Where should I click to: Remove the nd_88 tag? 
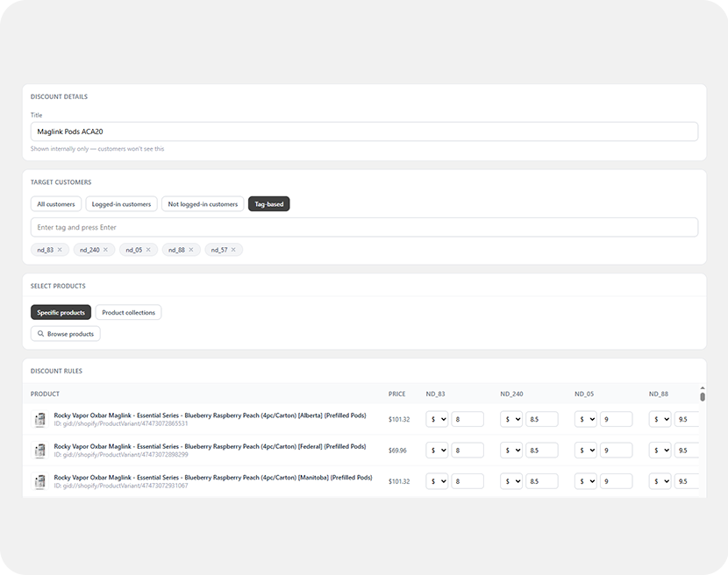point(191,250)
